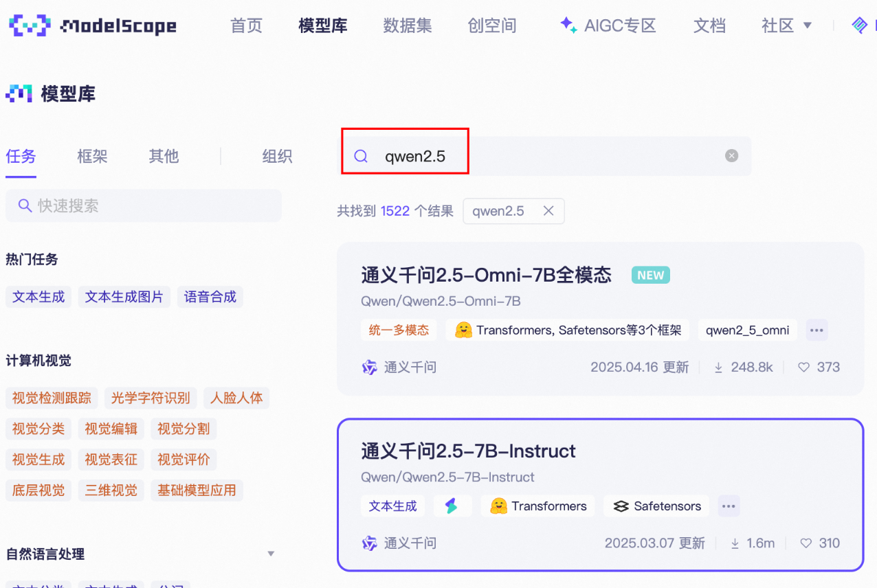This screenshot has height=588, width=877.
Task: Click the 快速搜索 input field
Action: (144, 205)
